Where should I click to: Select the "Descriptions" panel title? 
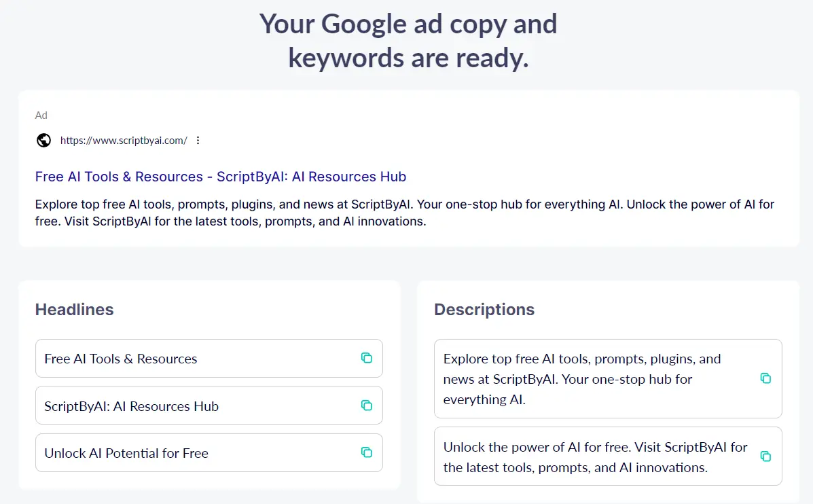484,309
